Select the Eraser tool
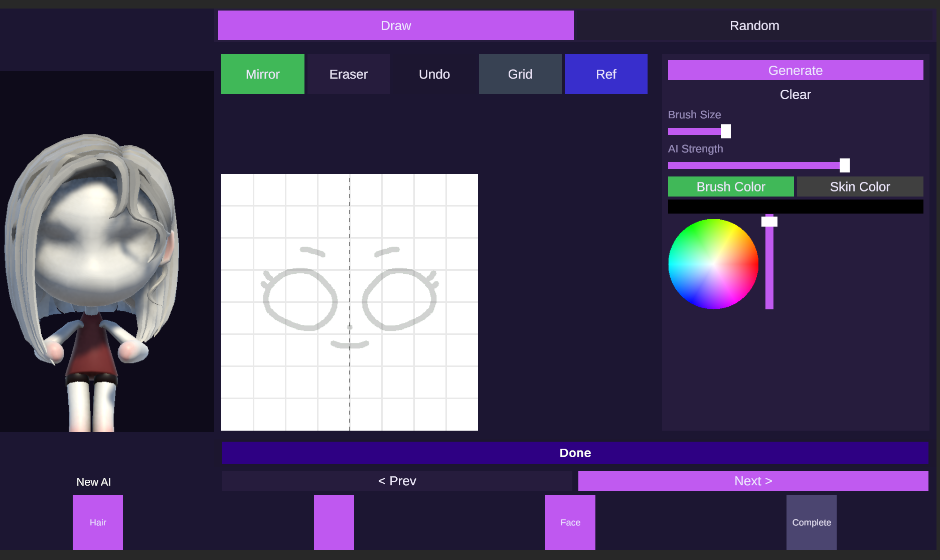Viewport: 940px width, 560px height. tap(349, 74)
